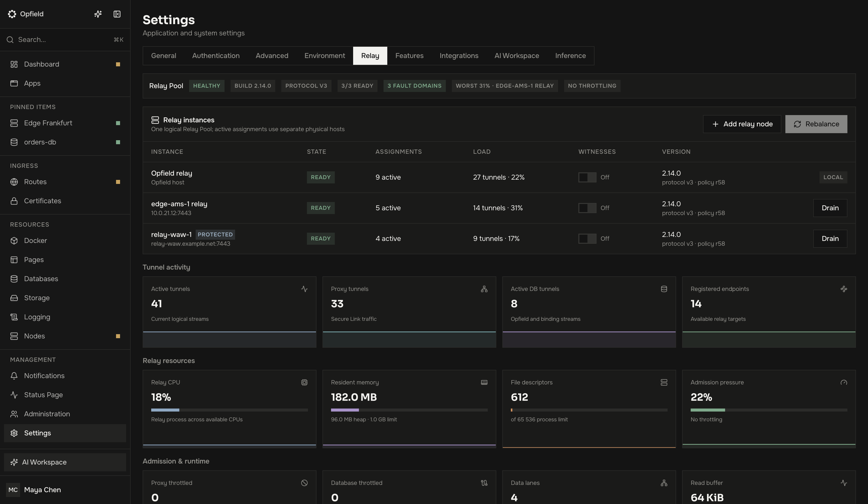Open pinned item Edge Frankfurt
Screen dimensions: 868x504
[x=65, y=123]
